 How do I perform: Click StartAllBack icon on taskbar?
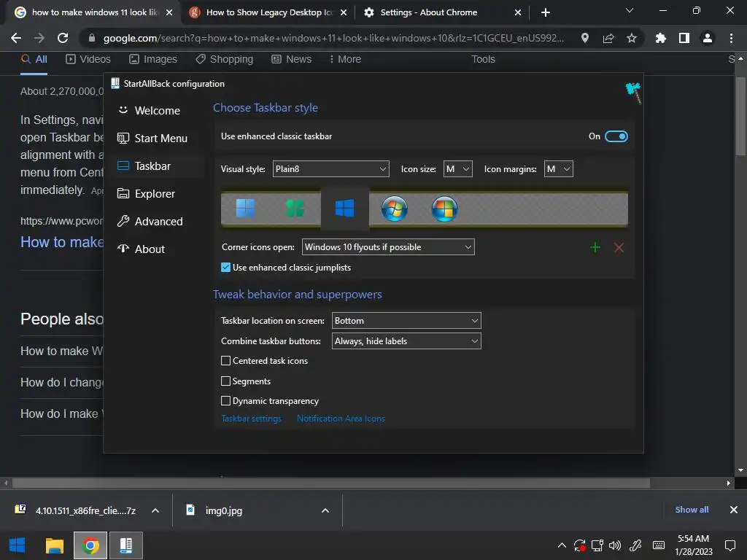(126, 545)
